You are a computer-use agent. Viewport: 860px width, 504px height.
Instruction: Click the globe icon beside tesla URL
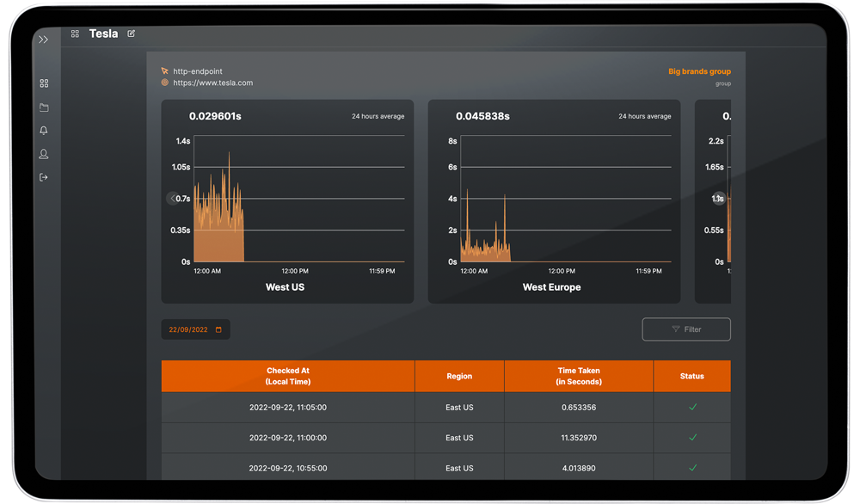(164, 83)
